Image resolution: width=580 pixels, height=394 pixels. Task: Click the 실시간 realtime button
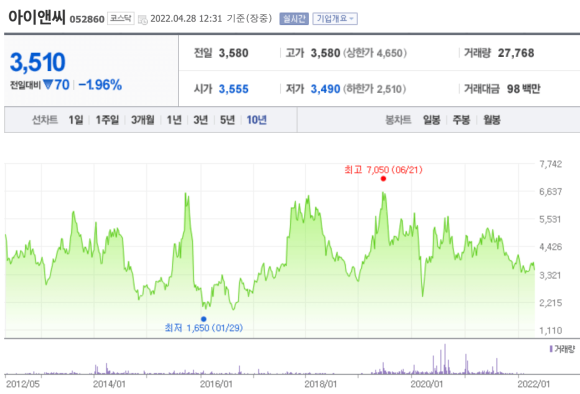pyautogui.click(x=294, y=18)
